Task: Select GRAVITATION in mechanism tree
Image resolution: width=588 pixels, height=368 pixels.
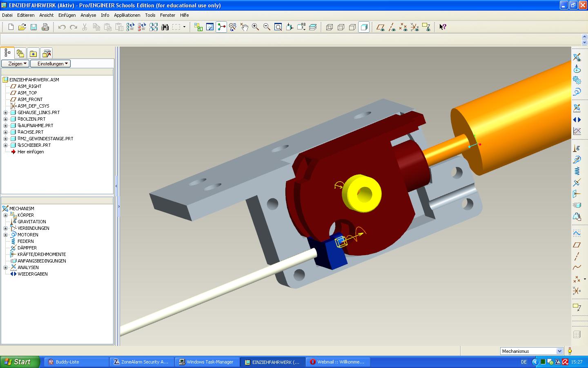Action: pyautogui.click(x=31, y=222)
